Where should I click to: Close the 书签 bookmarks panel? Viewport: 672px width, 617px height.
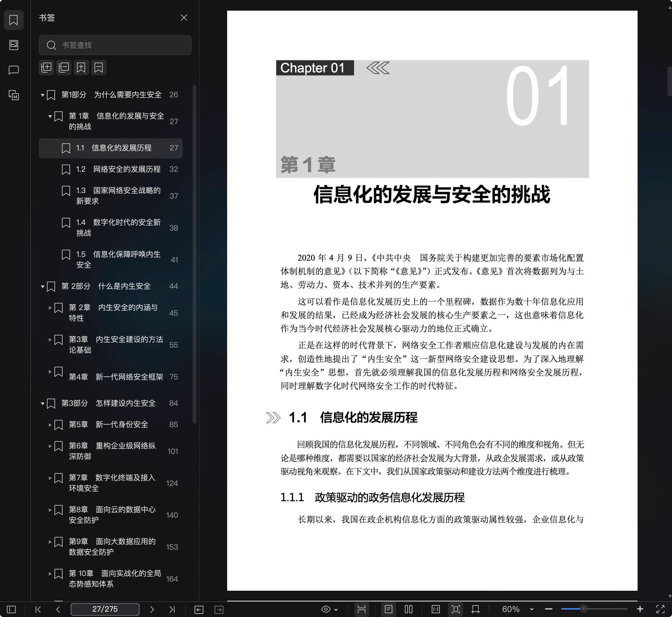point(184,18)
